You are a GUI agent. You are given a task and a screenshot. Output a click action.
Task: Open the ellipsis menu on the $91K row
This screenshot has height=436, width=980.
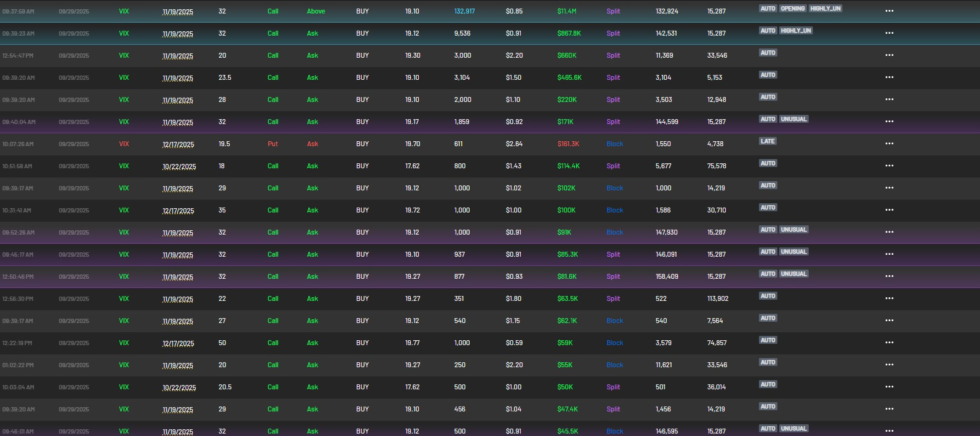pyautogui.click(x=889, y=232)
